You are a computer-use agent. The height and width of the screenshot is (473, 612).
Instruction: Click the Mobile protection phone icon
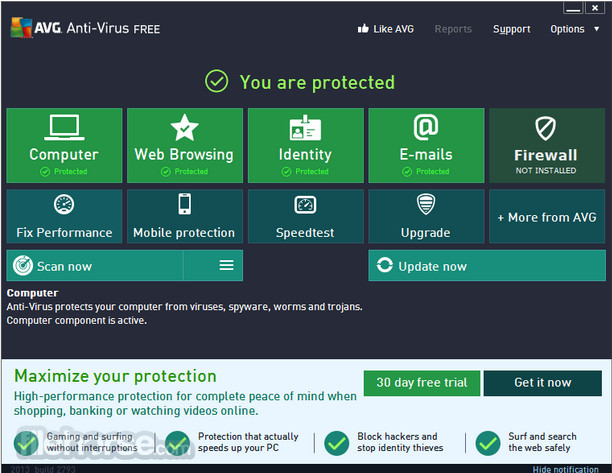(x=185, y=204)
